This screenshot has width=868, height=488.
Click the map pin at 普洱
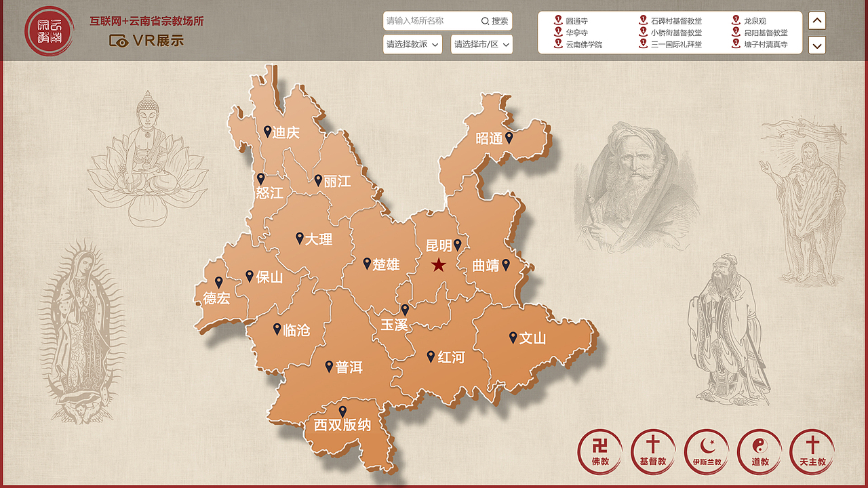point(329,366)
